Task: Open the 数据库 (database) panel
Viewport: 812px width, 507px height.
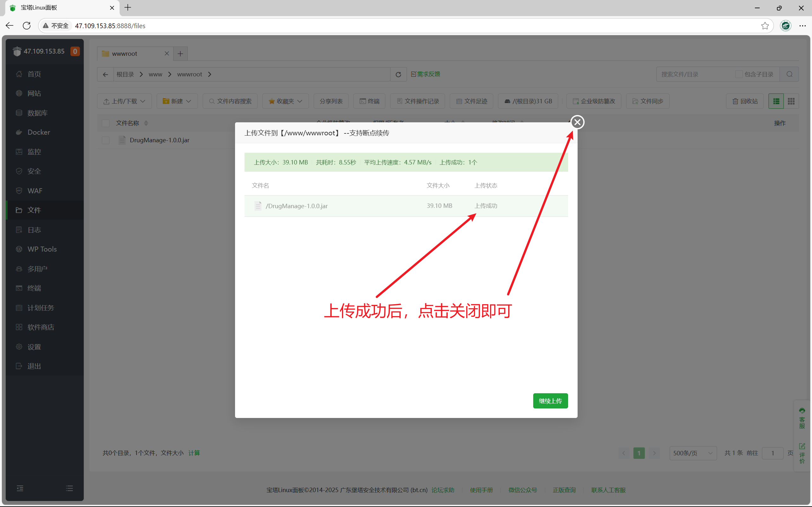Action: [37, 113]
